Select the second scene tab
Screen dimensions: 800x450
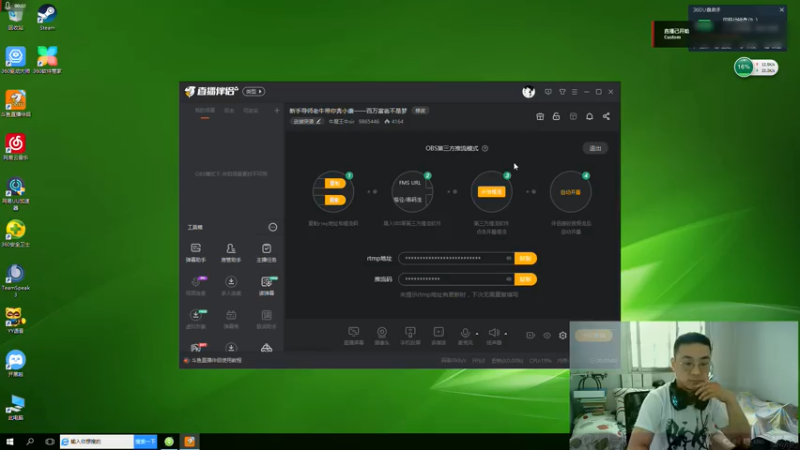(x=229, y=111)
